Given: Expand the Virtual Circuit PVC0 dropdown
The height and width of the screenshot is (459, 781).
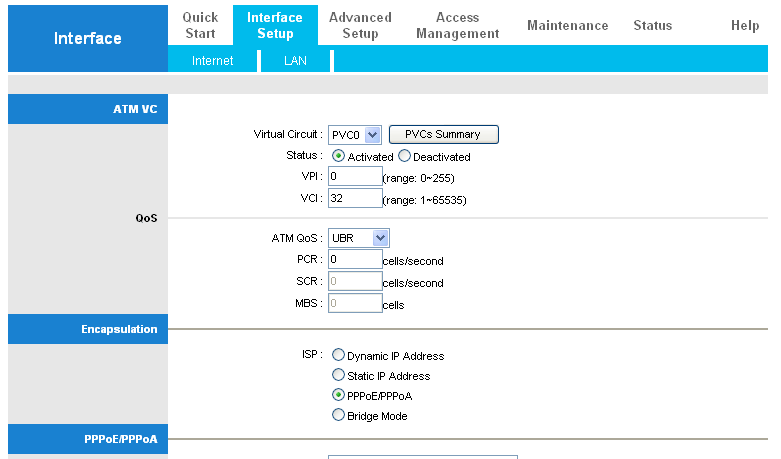Looking at the screenshot, I should click(x=355, y=135).
